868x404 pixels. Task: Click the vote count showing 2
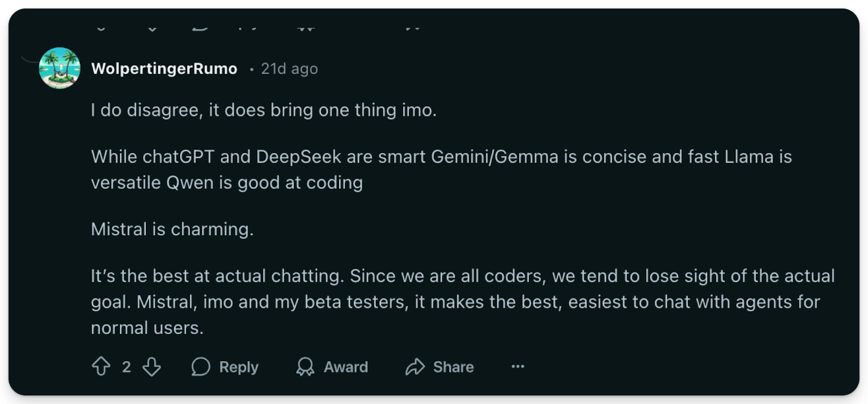126,367
